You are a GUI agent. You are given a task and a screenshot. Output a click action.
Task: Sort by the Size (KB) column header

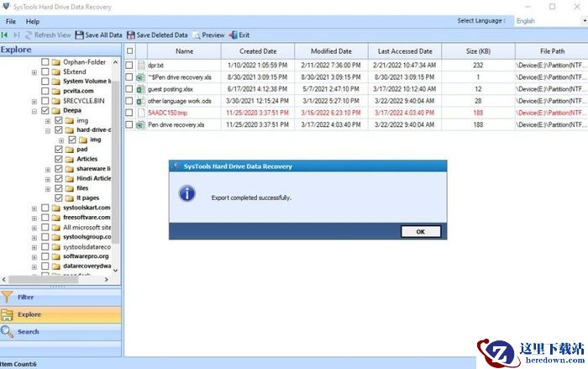[x=479, y=51]
